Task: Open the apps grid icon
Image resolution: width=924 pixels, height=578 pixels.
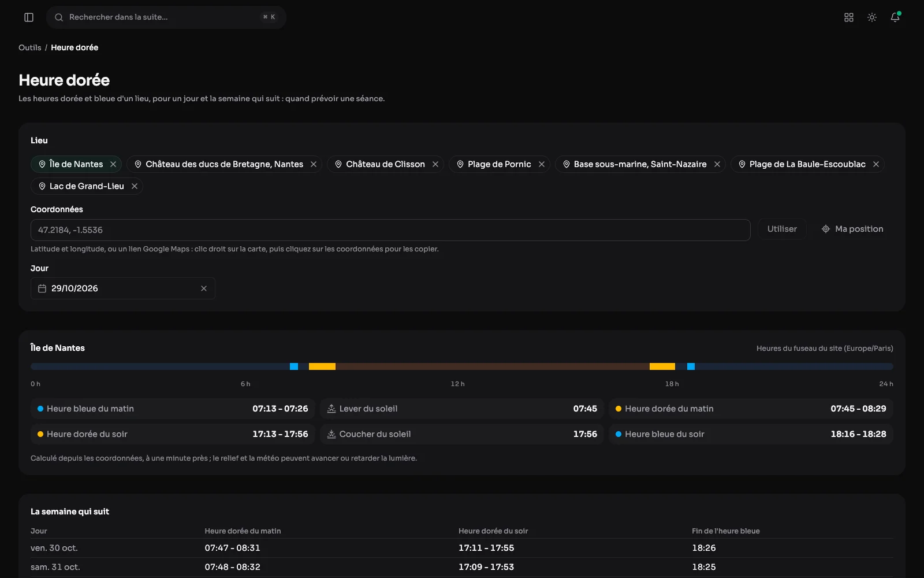Action: 849,17
